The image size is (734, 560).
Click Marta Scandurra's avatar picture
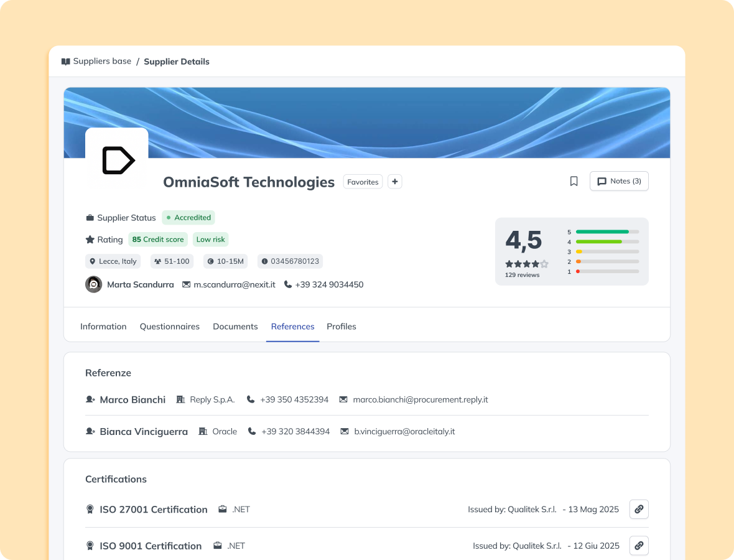[93, 284]
